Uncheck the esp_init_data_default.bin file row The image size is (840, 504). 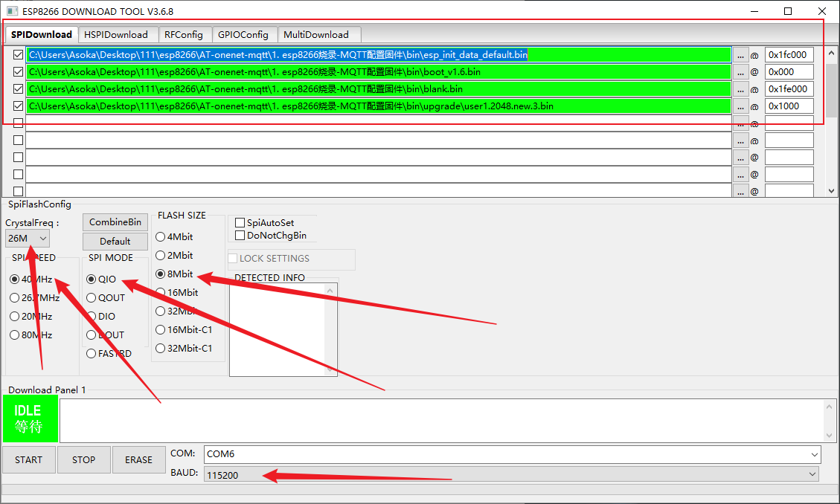coord(18,54)
